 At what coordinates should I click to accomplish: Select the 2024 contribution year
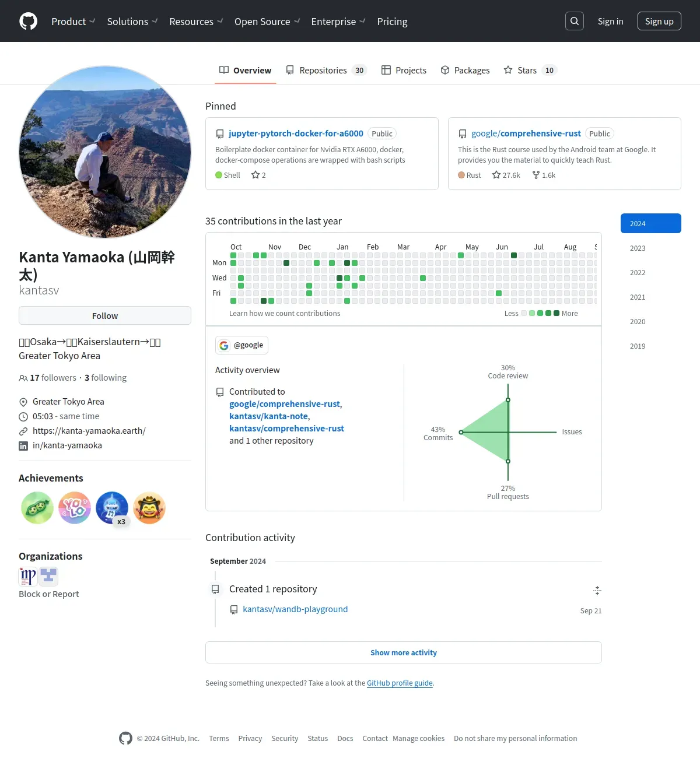651,223
